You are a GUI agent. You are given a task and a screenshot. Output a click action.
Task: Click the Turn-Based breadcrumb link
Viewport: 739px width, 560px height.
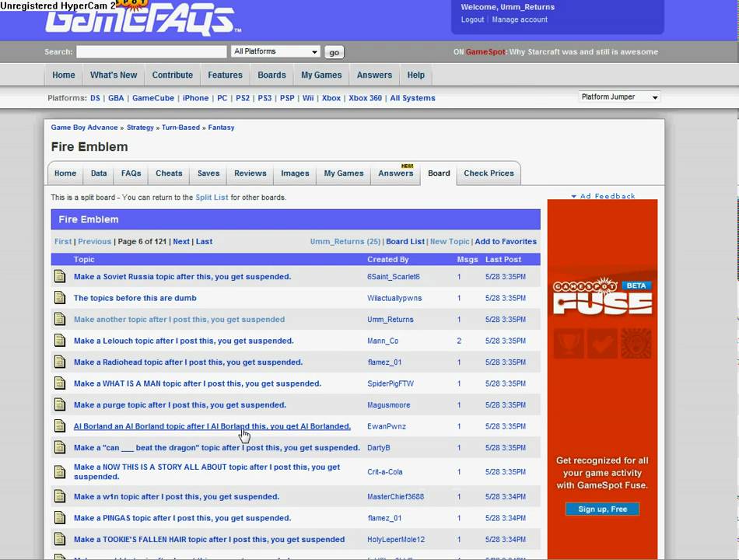pos(180,128)
